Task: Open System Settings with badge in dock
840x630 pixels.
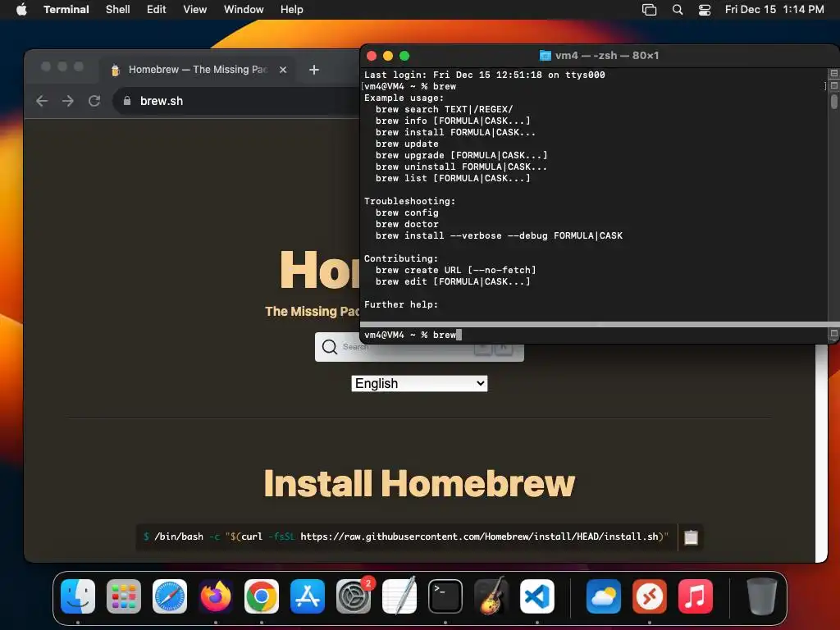Action: point(354,596)
